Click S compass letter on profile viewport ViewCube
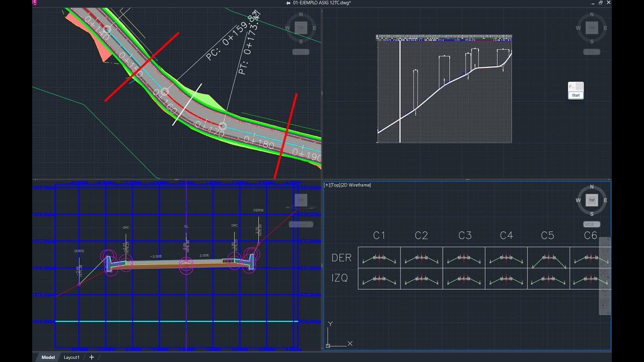 point(592,42)
